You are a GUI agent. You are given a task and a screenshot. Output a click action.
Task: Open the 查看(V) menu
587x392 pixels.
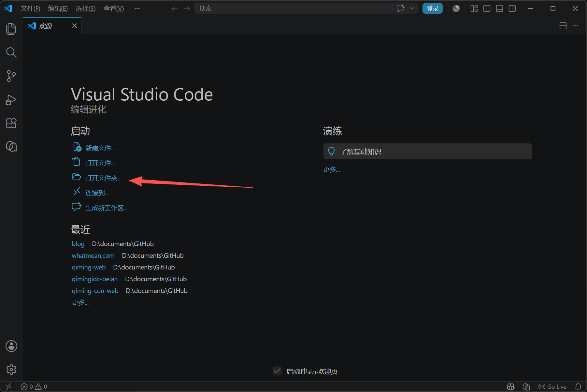click(x=114, y=8)
